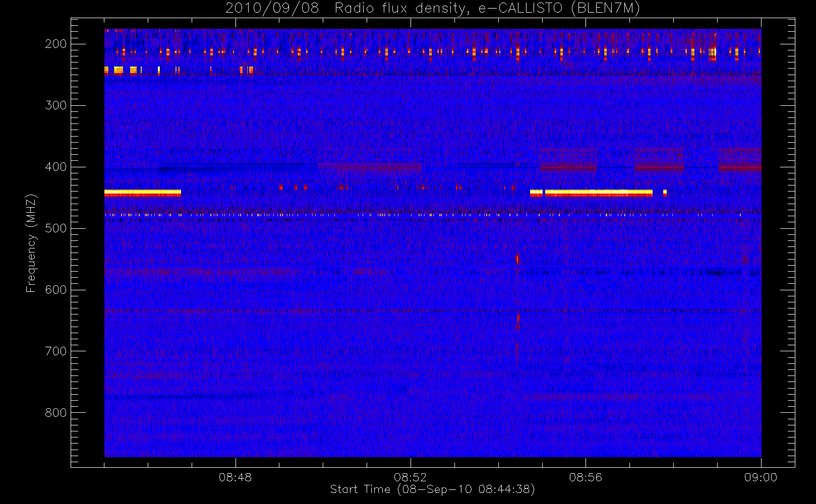The image size is (816, 504).
Task: Click the 600 frequency tick label
Action: coord(56,290)
